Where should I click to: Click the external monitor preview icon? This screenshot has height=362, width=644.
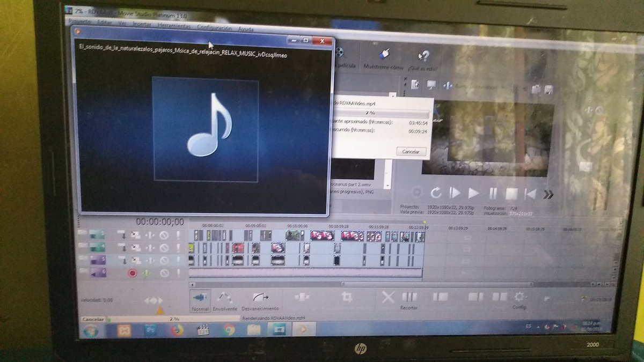coord(431,85)
